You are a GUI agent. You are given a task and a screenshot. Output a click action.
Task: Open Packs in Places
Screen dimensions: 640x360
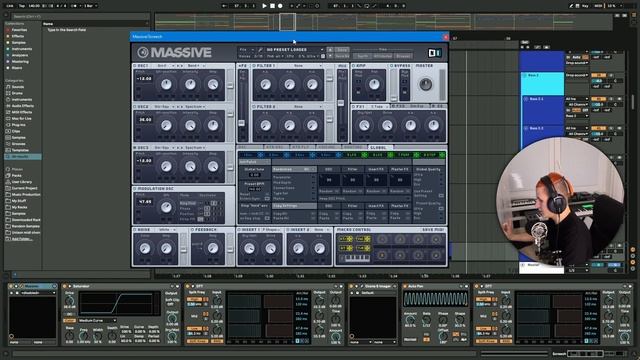click(17, 176)
